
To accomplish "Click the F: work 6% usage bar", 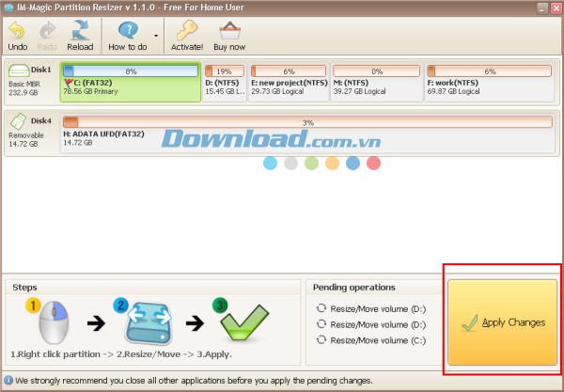I will click(490, 71).
